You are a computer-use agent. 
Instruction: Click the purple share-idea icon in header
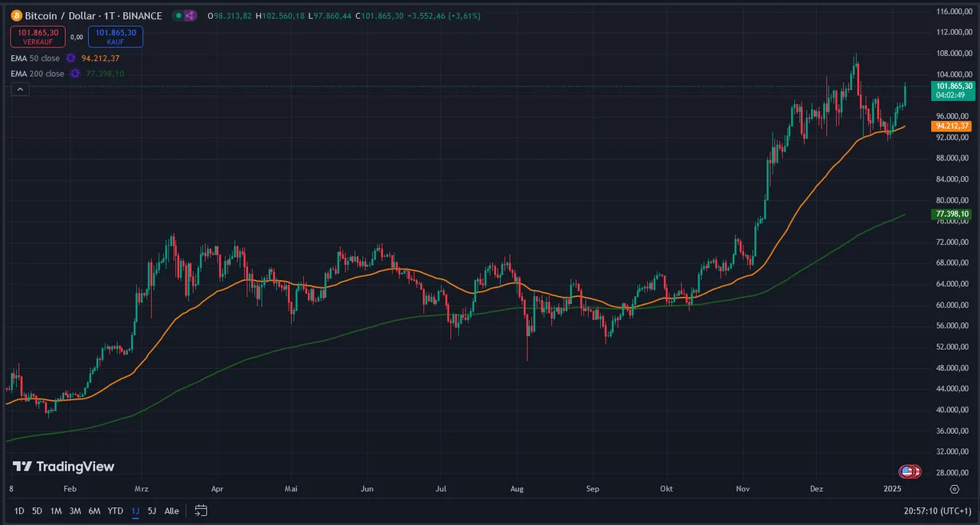tap(190, 15)
